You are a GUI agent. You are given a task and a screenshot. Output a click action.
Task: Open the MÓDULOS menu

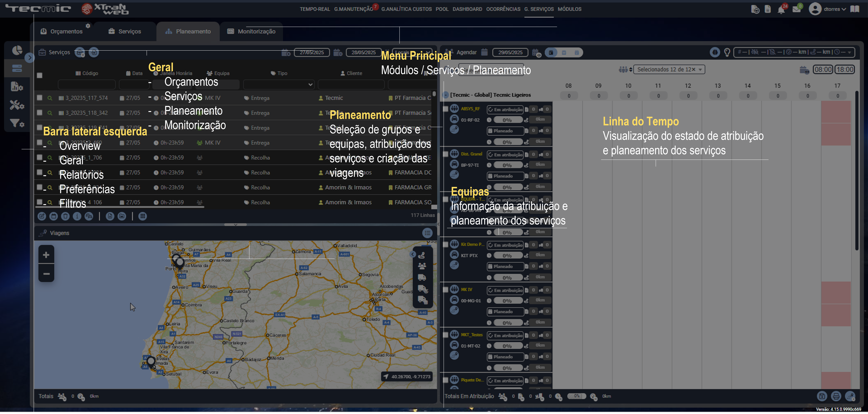pyautogui.click(x=569, y=9)
